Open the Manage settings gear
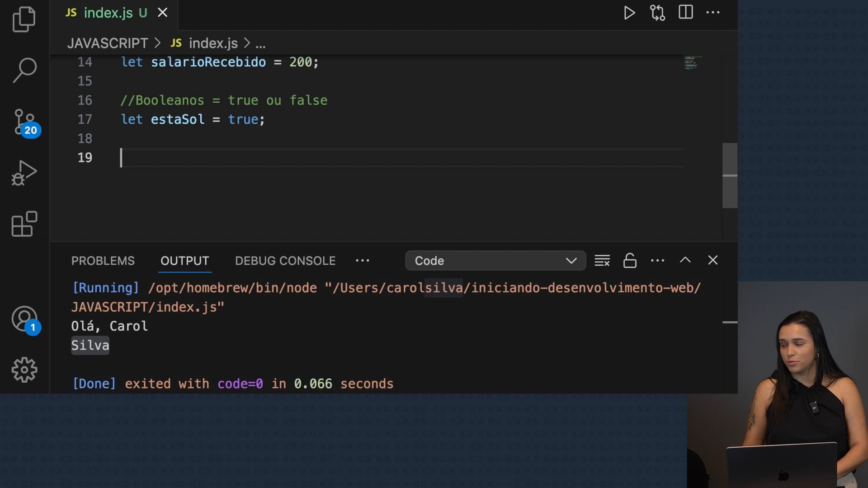This screenshot has height=488, width=868. pos(24,370)
